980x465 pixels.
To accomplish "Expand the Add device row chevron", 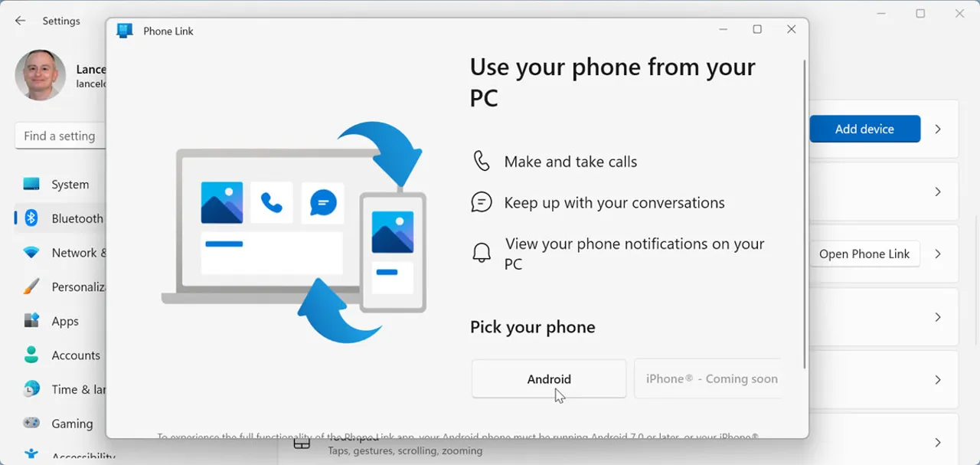I will (938, 129).
